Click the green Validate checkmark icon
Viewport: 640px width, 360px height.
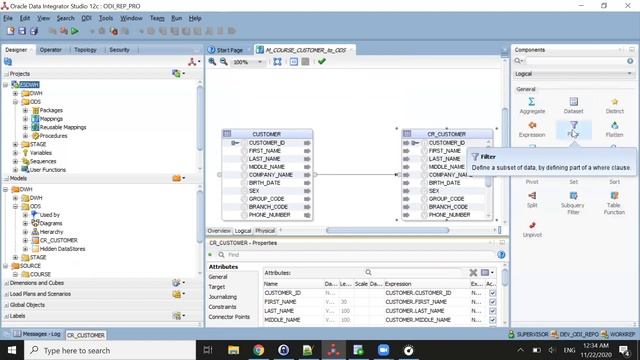coord(322,62)
